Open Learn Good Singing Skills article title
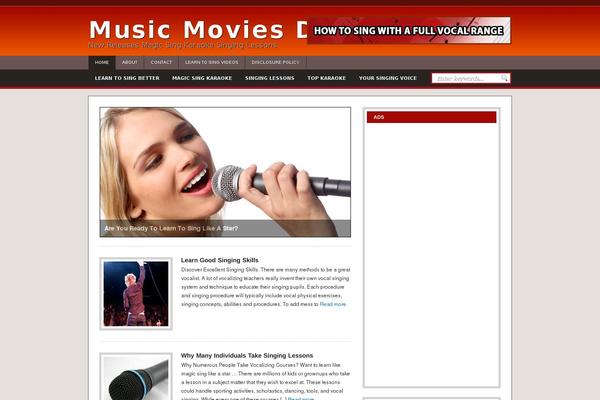Screen dimensions: 600x400 (220, 260)
